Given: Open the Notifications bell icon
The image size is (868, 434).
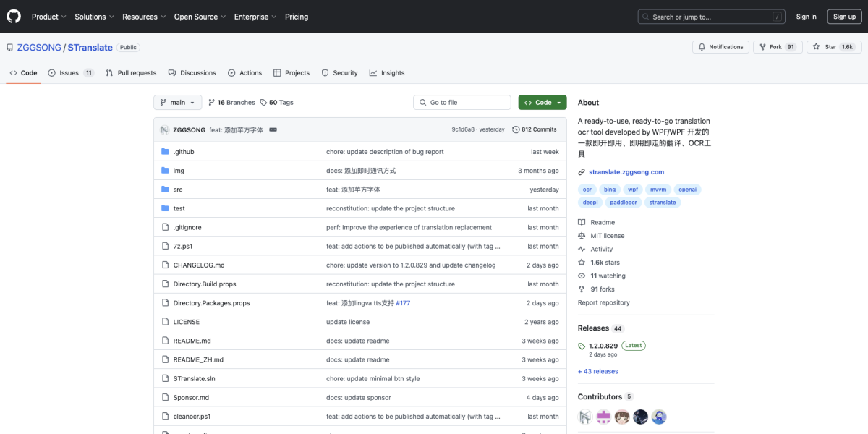Looking at the screenshot, I should pyautogui.click(x=702, y=46).
